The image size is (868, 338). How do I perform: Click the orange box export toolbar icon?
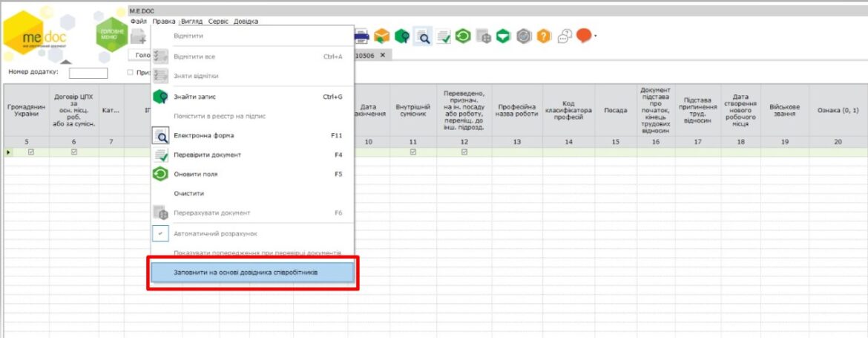pos(381,36)
